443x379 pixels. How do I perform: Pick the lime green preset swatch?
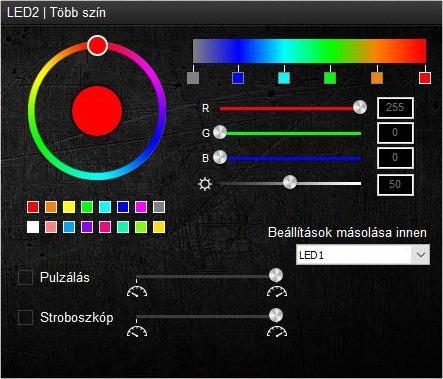point(141,227)
